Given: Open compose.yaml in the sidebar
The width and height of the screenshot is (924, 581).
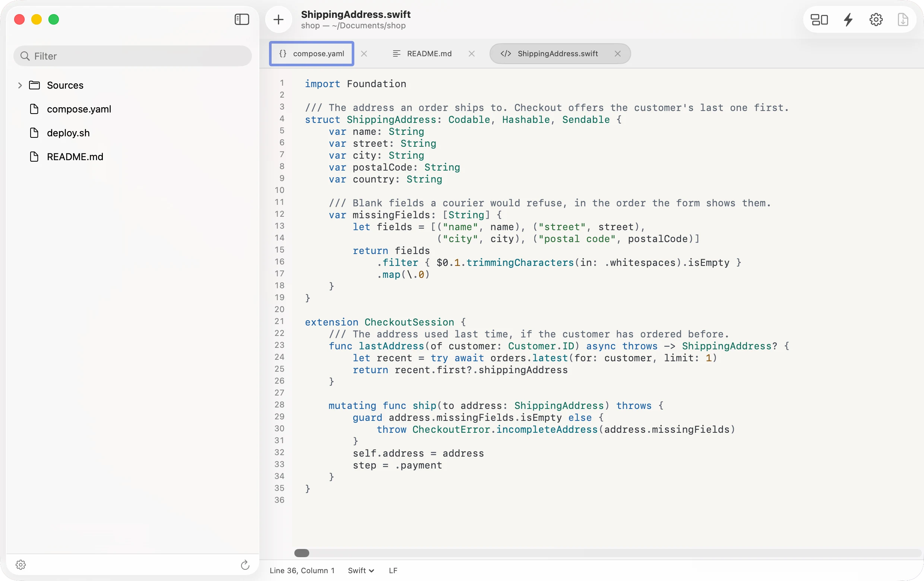Looking at the screenshot, I should 79,109.
